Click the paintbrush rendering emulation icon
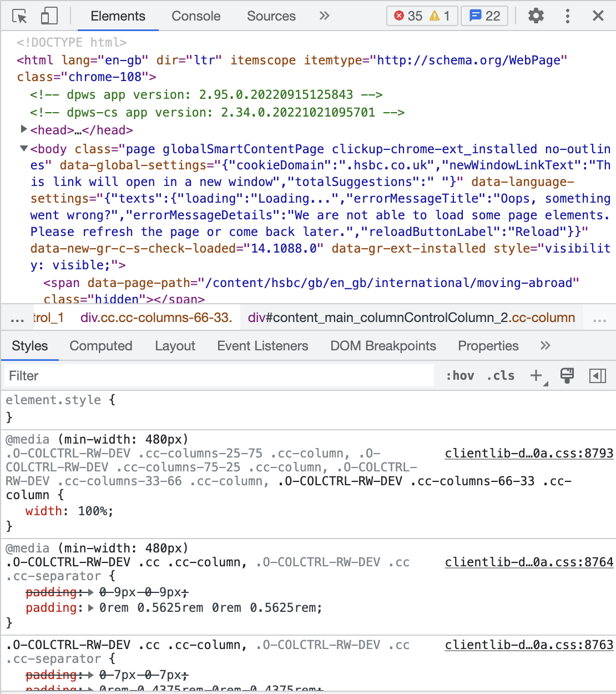This screenshot has height=694, width=616. pyautogui.click(x=567, y=376)
